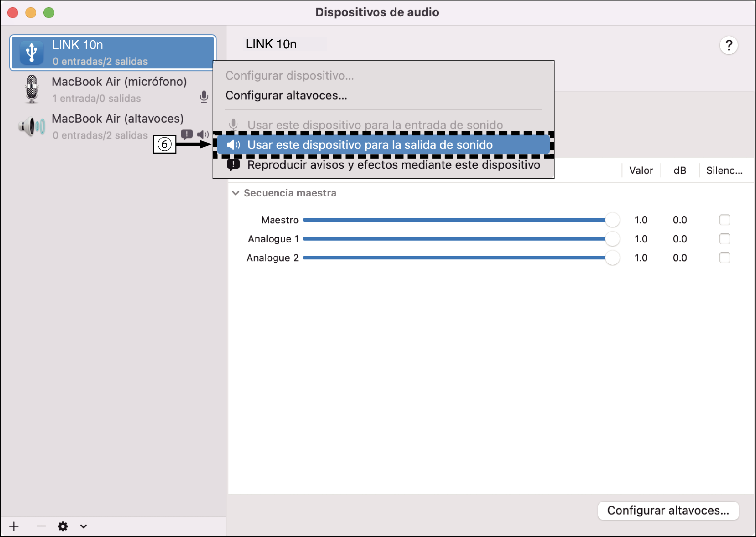Image resolution: width=756 pixels, height=537 pixels.
Task: Click the speaker icon in the sound output menu entry
Action: coord(233,145)
